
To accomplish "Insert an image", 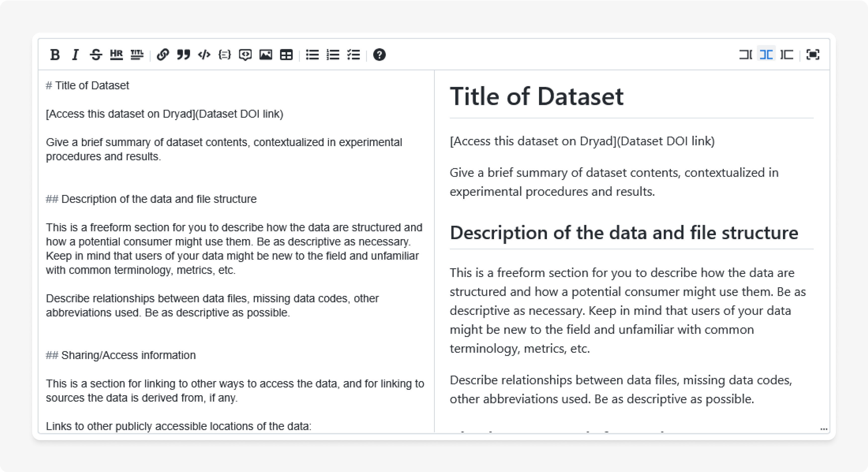I will click(x=265, y=54).
